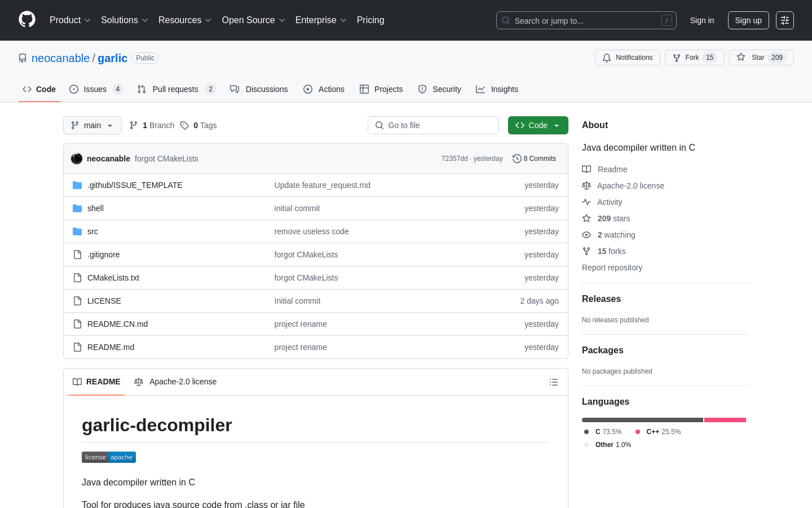Click the branch icon next to 1 Branch
This screenshot has width=812, height=508.
point(134,125)
